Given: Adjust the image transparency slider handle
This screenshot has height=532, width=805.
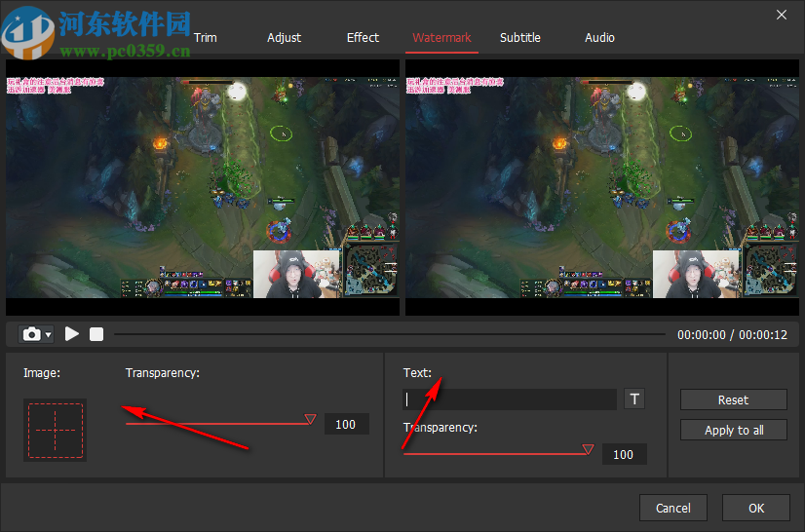Looking at the screenshot, I should click(x=310, y=419).
